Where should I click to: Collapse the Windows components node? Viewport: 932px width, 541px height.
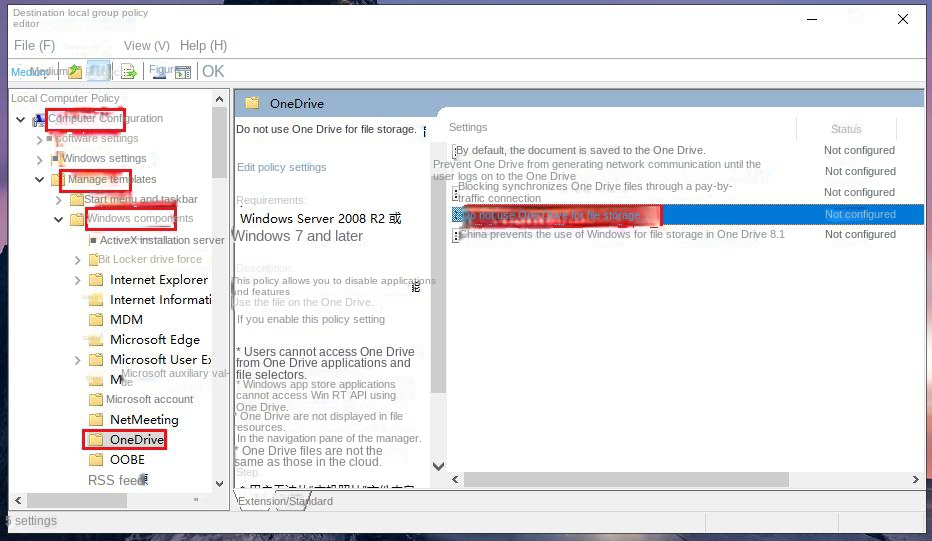click(59, 219)
